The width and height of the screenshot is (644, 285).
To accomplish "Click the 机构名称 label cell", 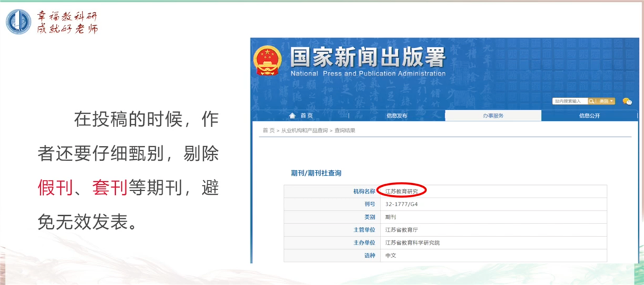I will click(x=332, y=191).
